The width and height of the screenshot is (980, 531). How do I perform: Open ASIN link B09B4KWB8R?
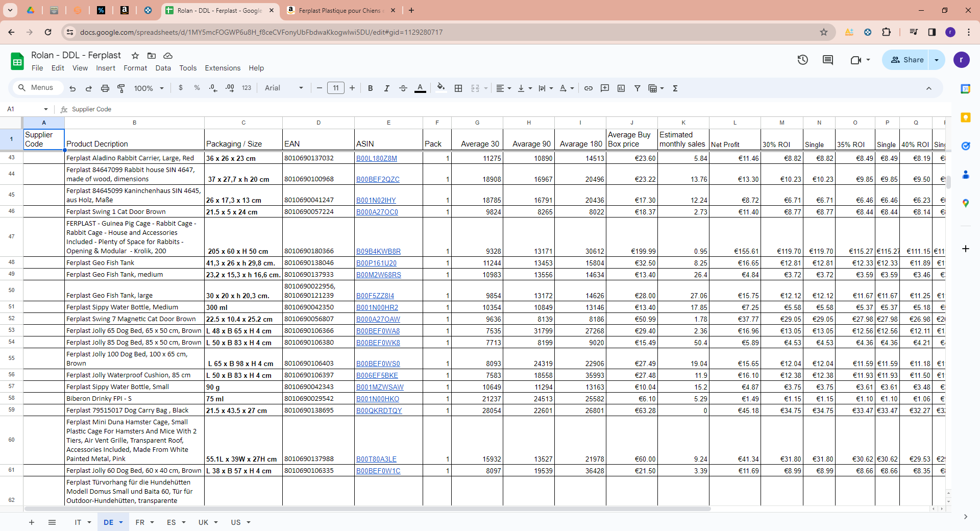[x=378, y=251]
